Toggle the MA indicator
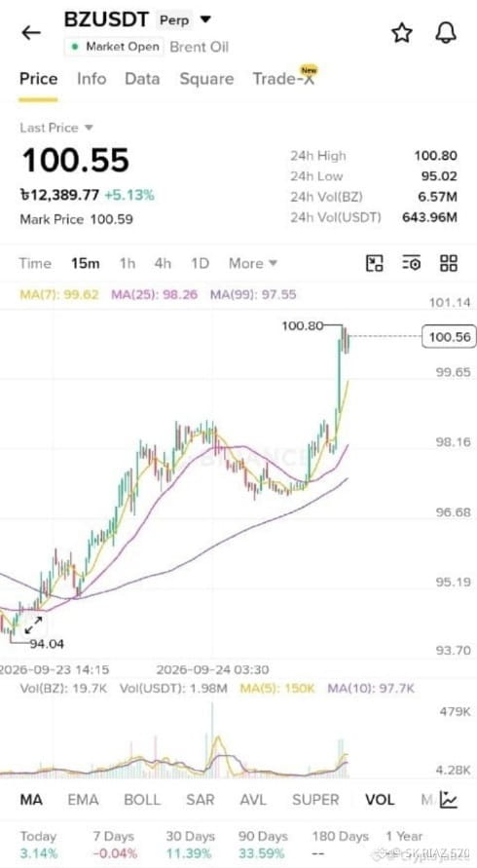The height and width of the screenshot is (868, 477). (x=31, y=800)
